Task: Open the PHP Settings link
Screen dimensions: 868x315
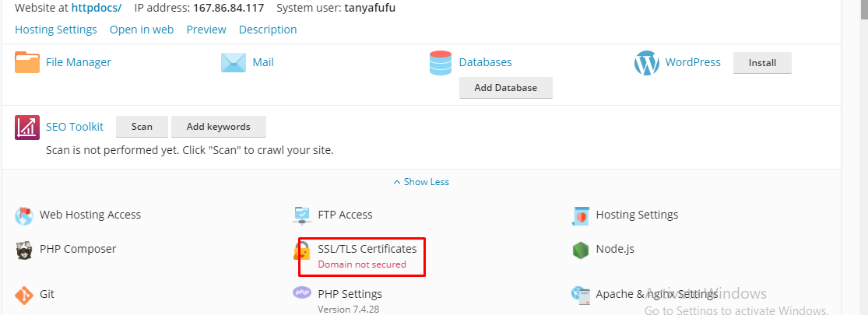Action: click(x=350, y=294)
